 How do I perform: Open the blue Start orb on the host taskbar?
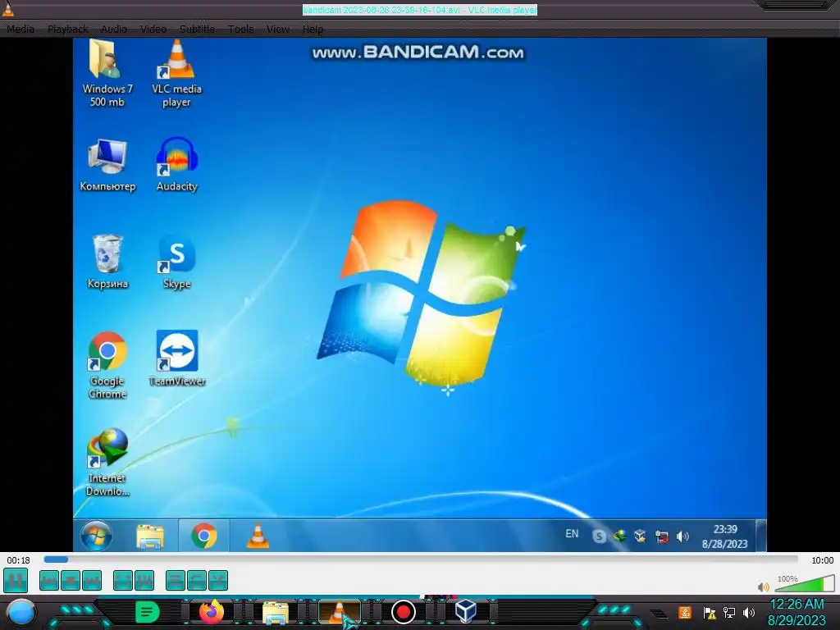(x=21, y=612)
